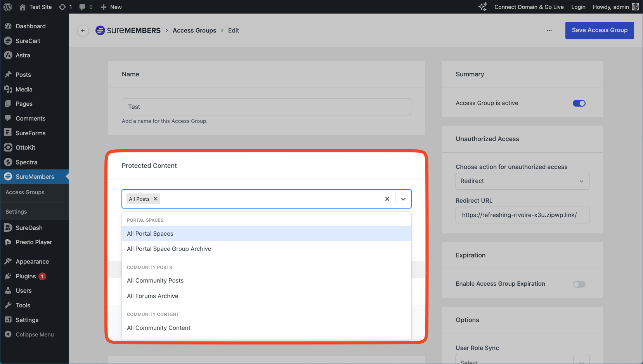The height and width of the screenshot is (364, 643).
Task: Click Connect Domain & Go Live link
Action: [529, 7]
